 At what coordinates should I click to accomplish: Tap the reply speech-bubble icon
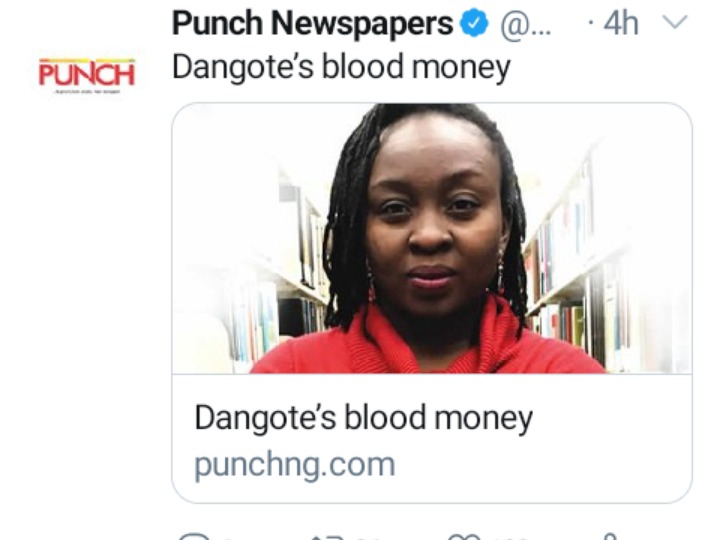(194, 536)
